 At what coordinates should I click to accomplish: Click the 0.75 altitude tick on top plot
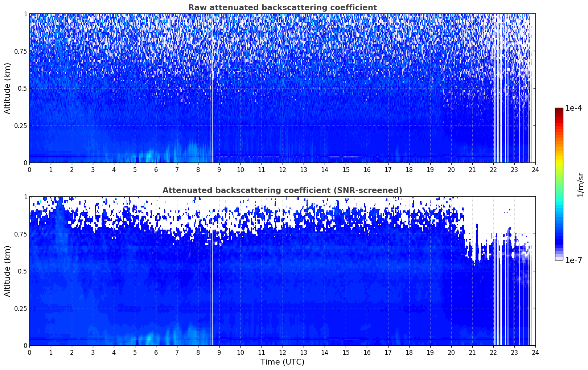pyautogui.click(x=21, y=51)
